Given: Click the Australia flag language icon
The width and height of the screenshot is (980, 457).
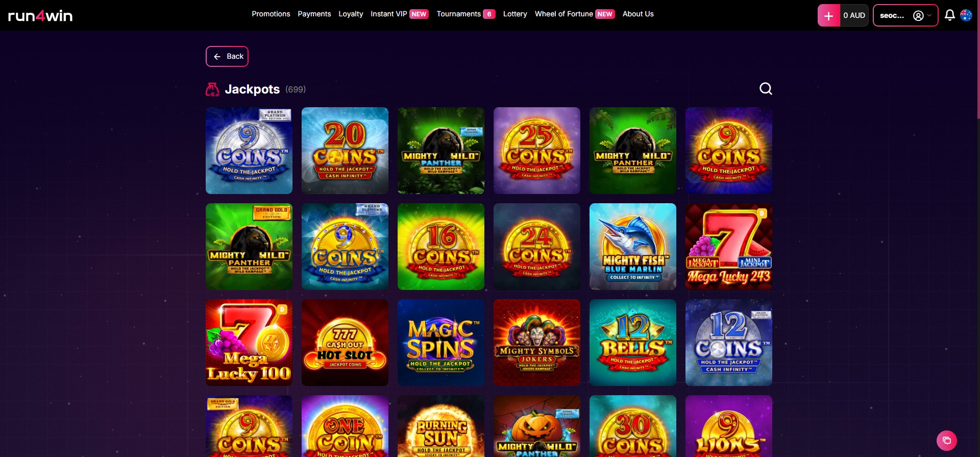Looking at the screenshot, I should [x=966, y=15].
